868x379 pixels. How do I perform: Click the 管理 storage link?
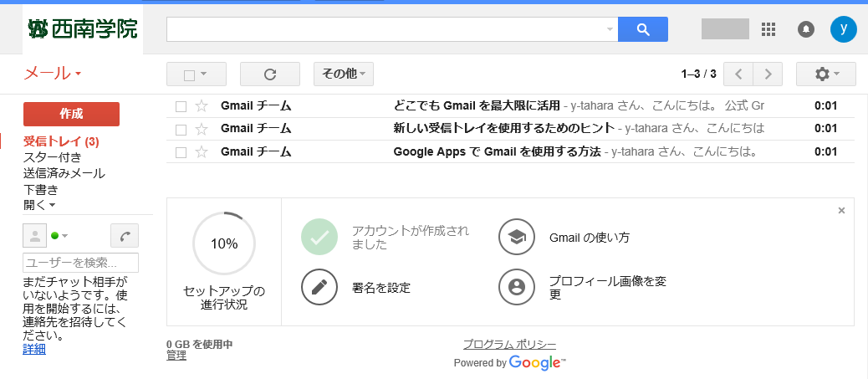click(176, 356)
